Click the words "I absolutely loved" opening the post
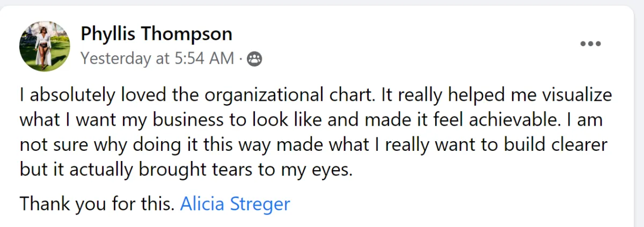 click(x=83, y=96)
